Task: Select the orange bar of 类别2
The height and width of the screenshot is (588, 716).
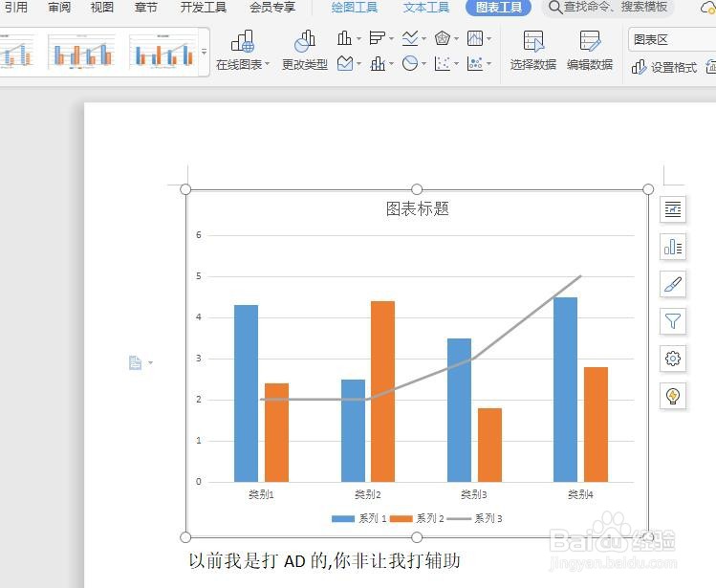Action: tap(382, 392)
